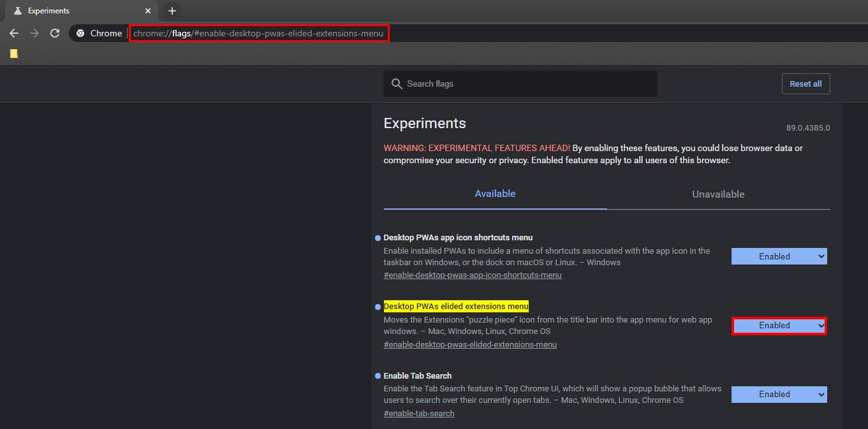Click the version number 89.0.4385.0

point(807,127)
